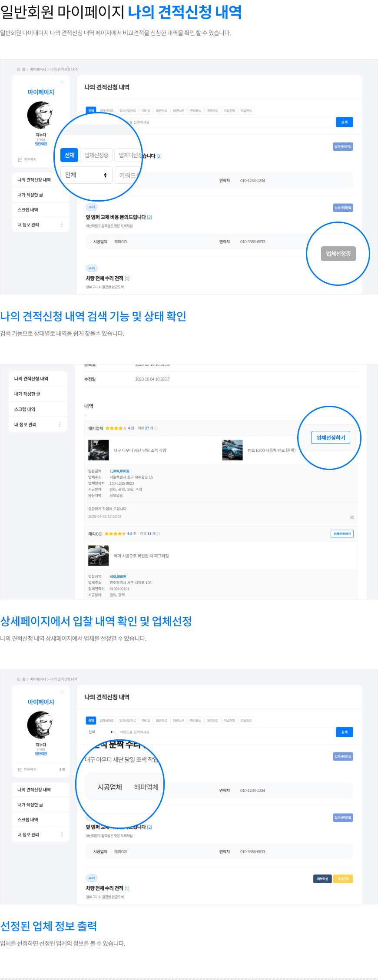This screenshot has height=980, width=378.
Task: Select 업체선정완료 tab in third screenshot
Action: coord(128,721)
